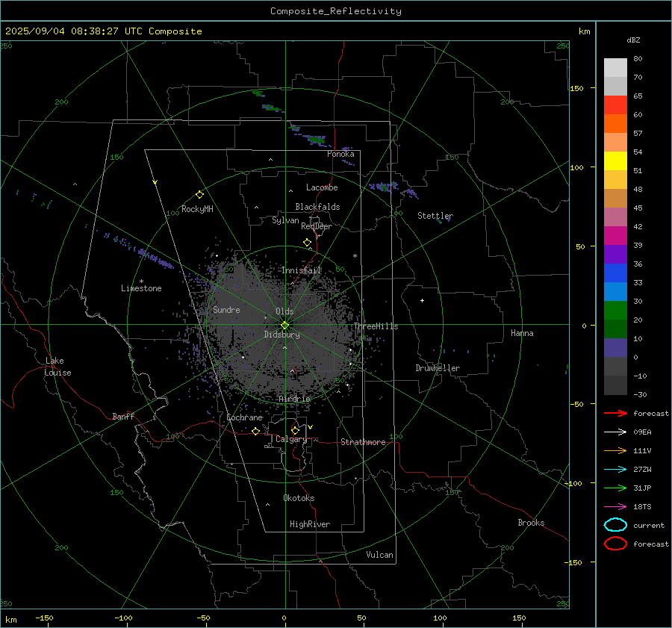Viewport: 672px width, 628px height.
Task: Click the light grey swatch beside the 80 label
Action: [615, 68]
